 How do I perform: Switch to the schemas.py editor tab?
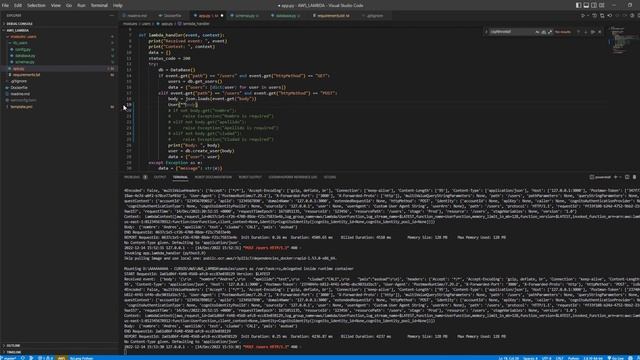point(246,16)
